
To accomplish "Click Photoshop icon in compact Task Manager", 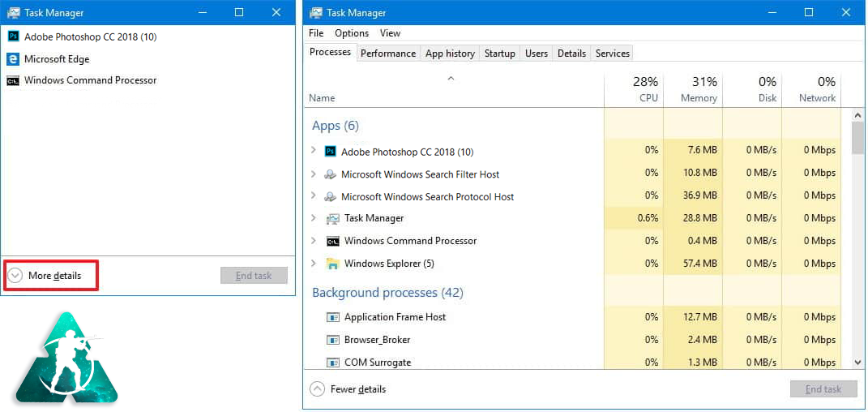I will [x=13, y=36].
